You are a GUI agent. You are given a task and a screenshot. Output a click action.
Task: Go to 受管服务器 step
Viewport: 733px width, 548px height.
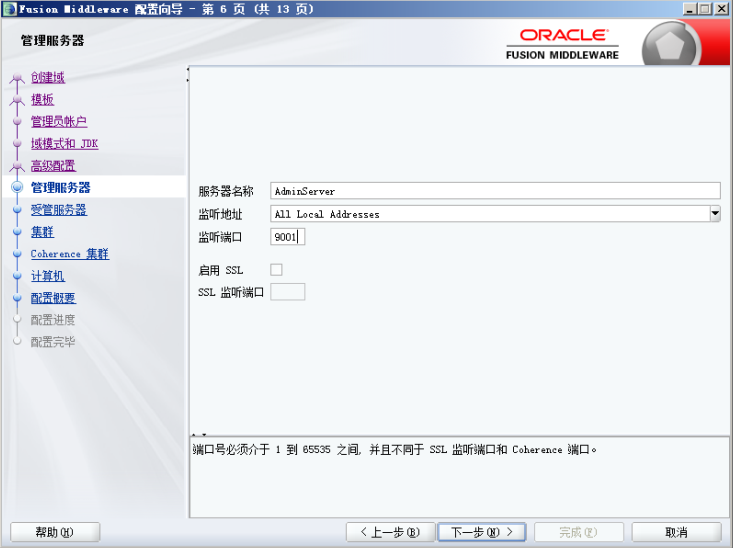pos(58,210)
